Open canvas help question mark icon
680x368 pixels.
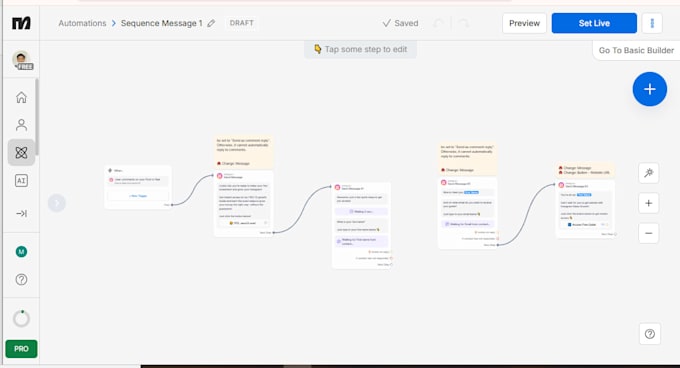(x=650, y=334)
